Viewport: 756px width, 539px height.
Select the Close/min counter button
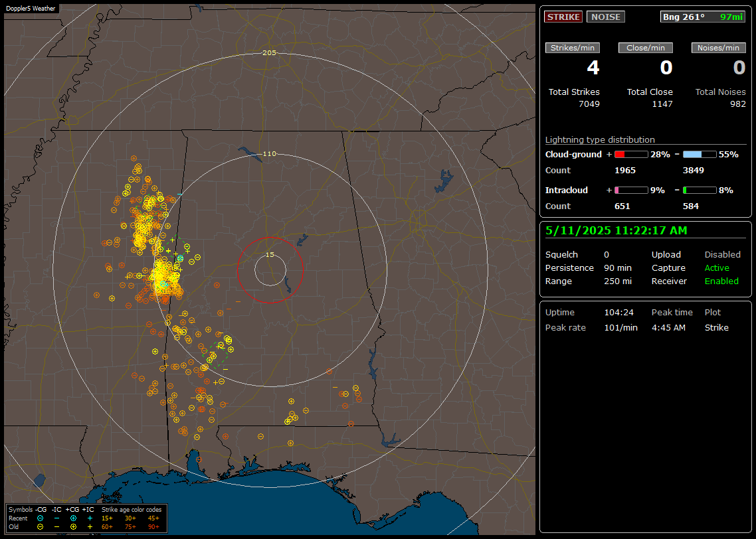[646, 48]
